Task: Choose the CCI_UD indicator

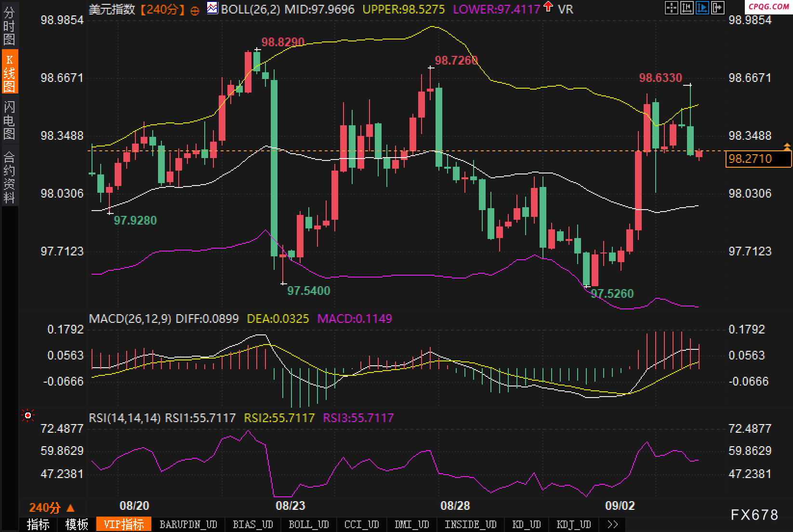Action: coord(362,524)
